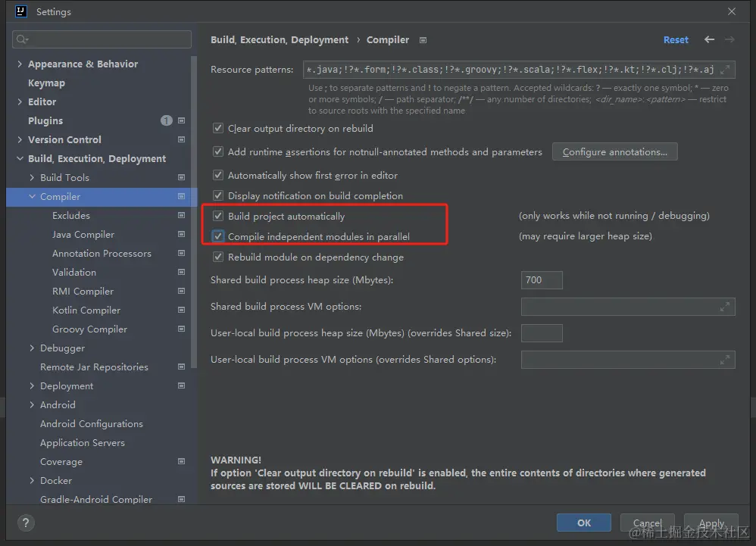Select Java Compiler in the settings tree

point(83,234)
